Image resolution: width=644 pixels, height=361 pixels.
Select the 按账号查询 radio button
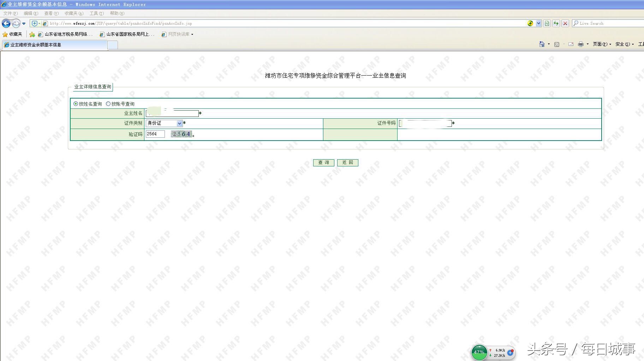(108, 104)
